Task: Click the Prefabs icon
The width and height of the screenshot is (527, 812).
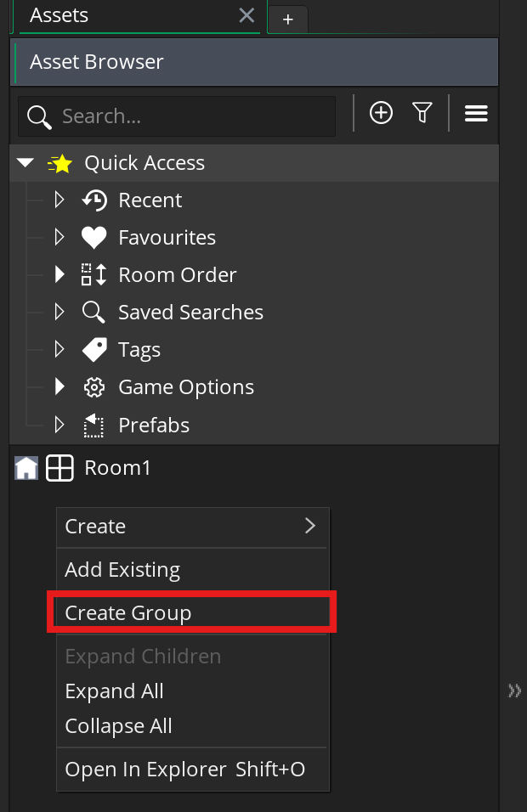Action: (x=94, y=425)
